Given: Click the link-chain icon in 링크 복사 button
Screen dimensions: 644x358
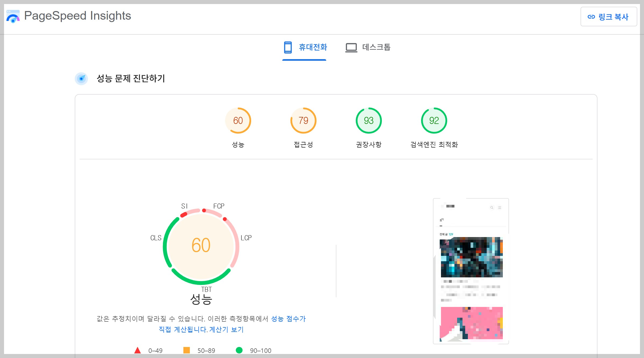Looking at the screenshot, I should (591, 17).
